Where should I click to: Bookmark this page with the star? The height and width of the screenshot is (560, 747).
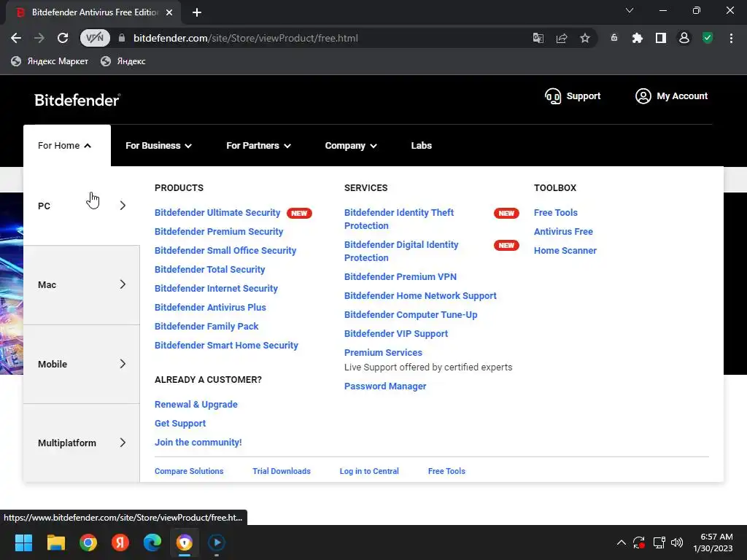(585, 38)
